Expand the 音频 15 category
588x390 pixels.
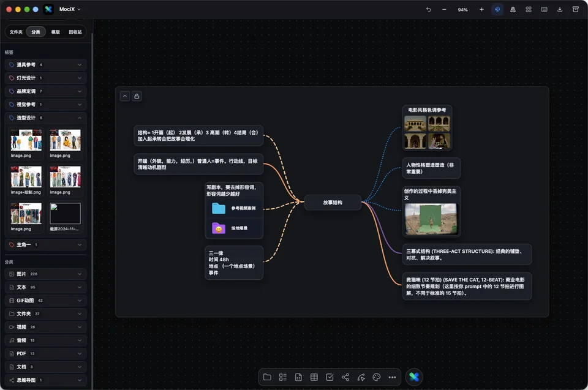coord(46,340)
